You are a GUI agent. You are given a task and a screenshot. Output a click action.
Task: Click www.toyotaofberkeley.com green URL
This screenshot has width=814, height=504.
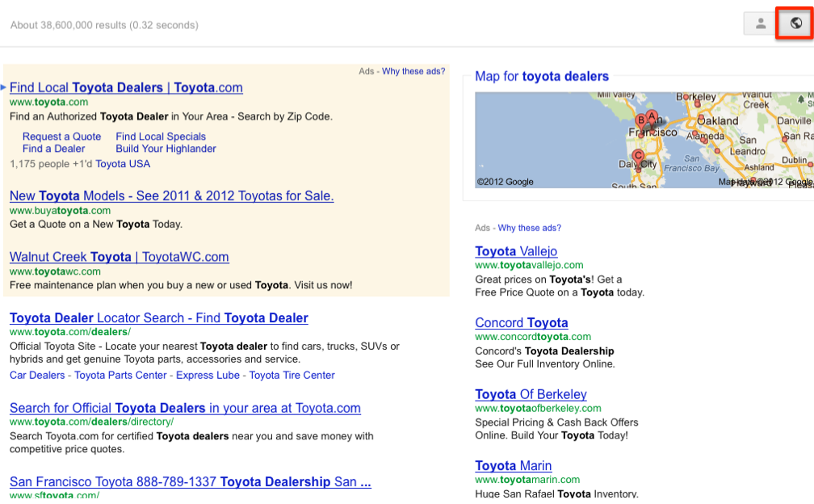(538, 409)
